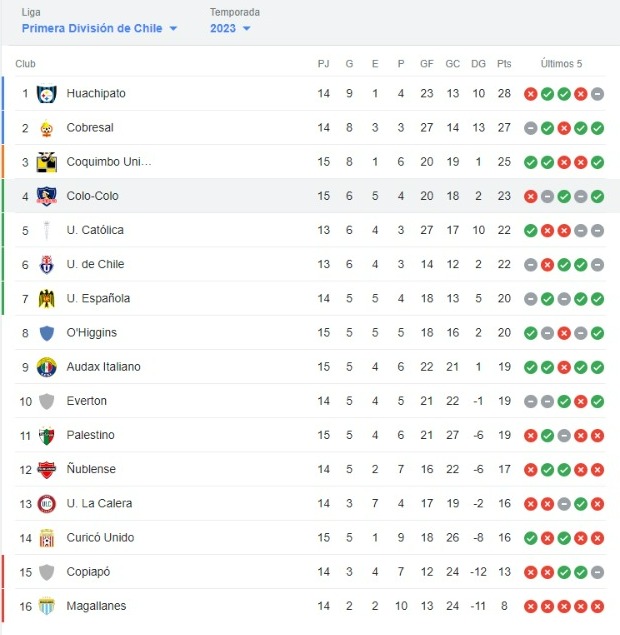This screenshot has width=620, height=635.
Task: Click the U. Española eagle crest
Action: 47,298
